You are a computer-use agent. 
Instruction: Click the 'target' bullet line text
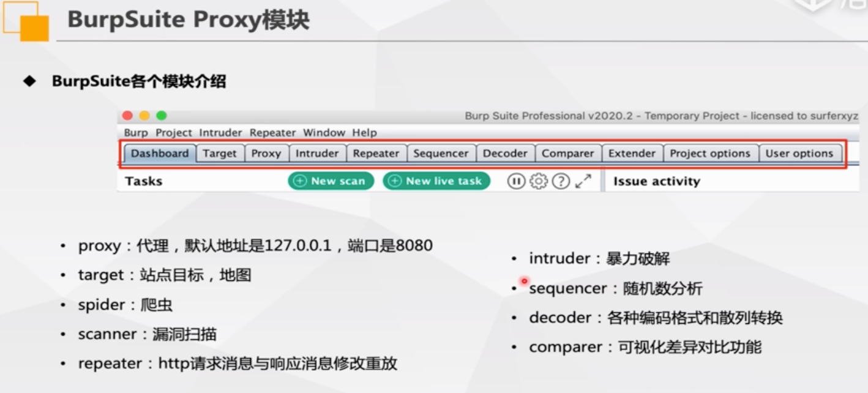pyautogui.click(x=165, y=275)
